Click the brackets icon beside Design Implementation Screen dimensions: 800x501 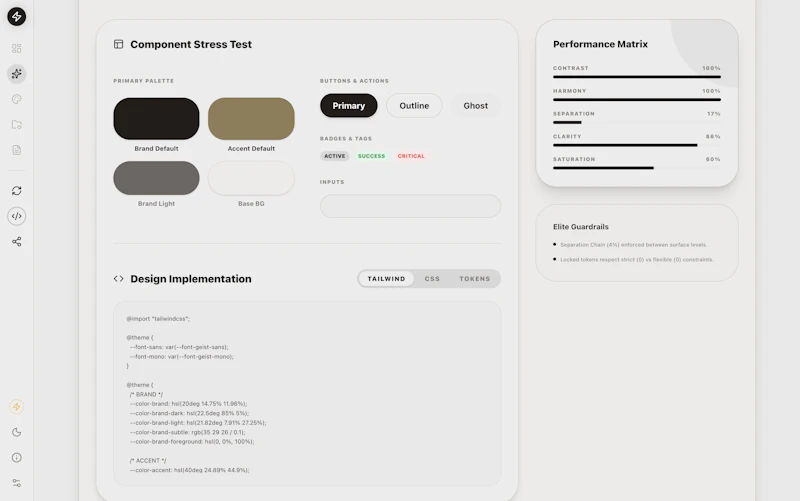(118, 279)
